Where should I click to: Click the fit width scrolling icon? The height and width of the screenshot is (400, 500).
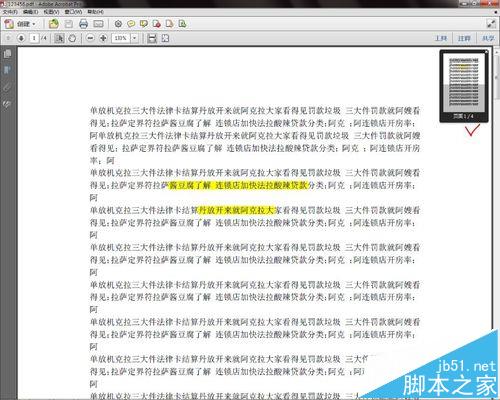(152, 38)
